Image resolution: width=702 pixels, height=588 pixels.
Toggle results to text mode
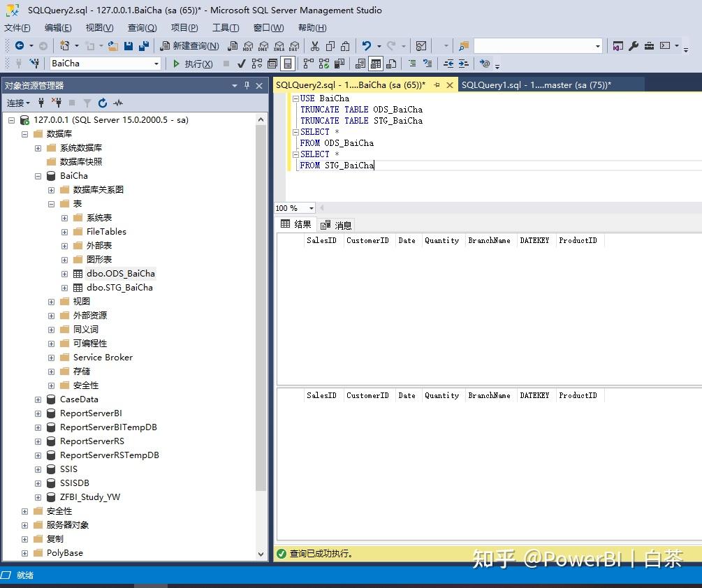click(360, 64)
